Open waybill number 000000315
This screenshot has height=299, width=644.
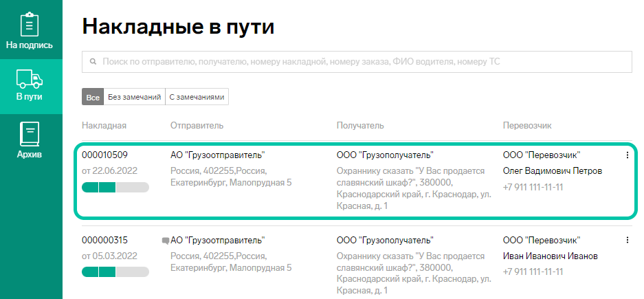click(104, 240)
